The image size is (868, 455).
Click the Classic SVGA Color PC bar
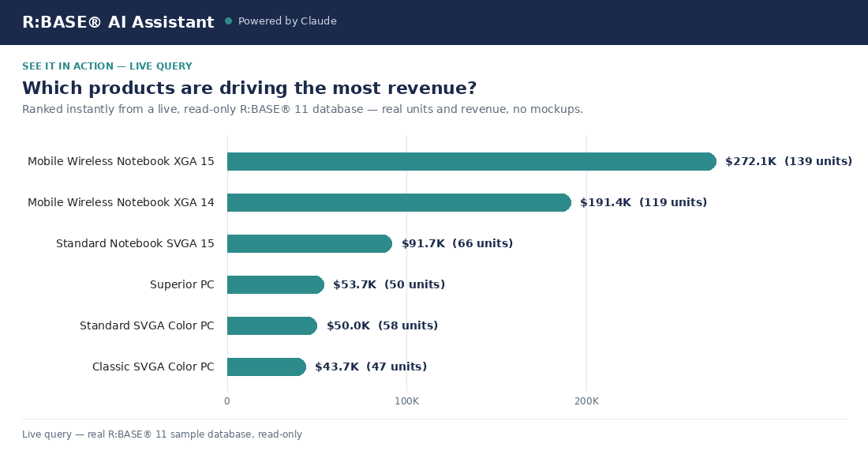pyautogui.click(x=266, y=367)
